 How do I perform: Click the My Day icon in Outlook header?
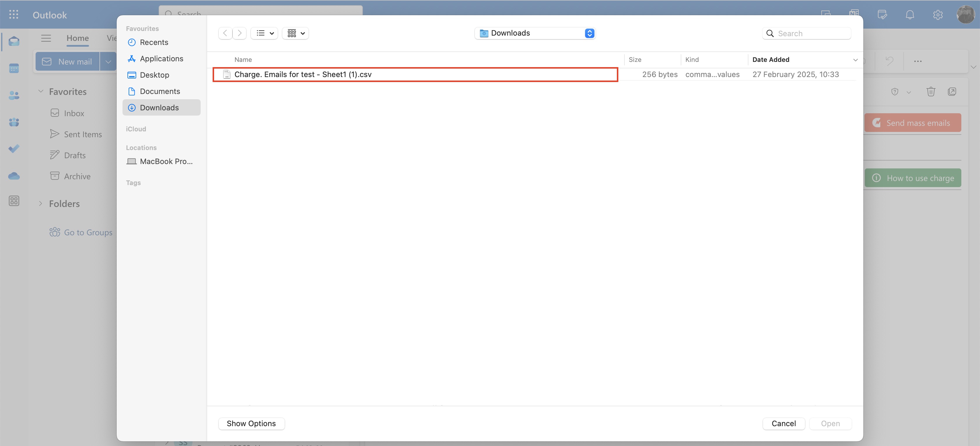pos(882,15)
